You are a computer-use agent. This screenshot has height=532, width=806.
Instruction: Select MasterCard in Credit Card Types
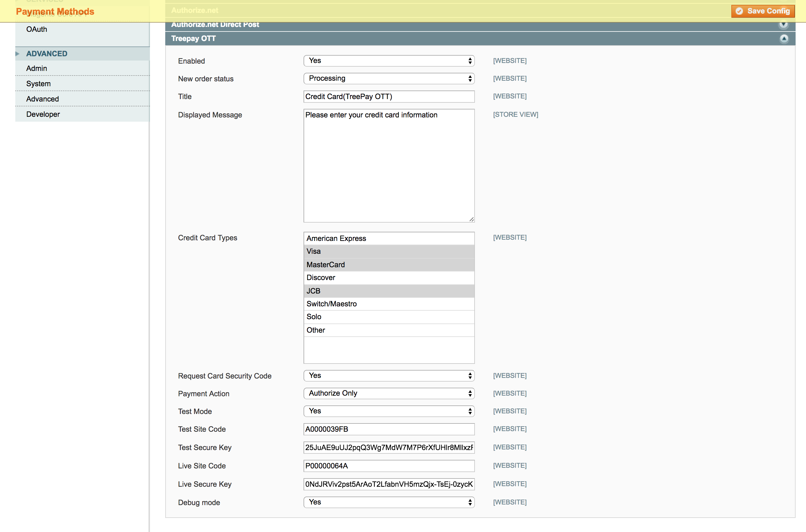pos(389,265)
